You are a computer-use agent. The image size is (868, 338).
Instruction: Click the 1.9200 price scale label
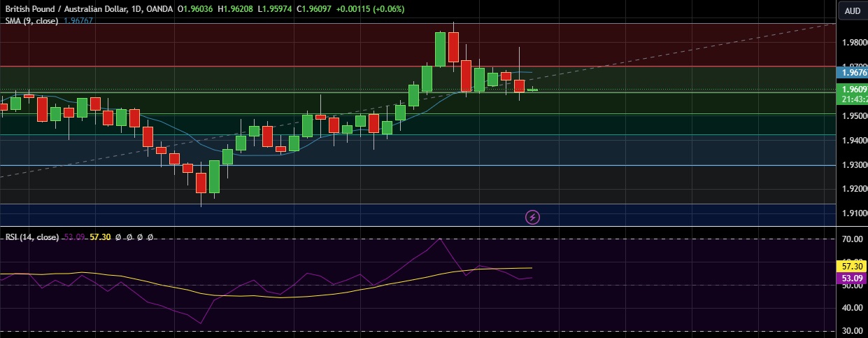(855, 189)
